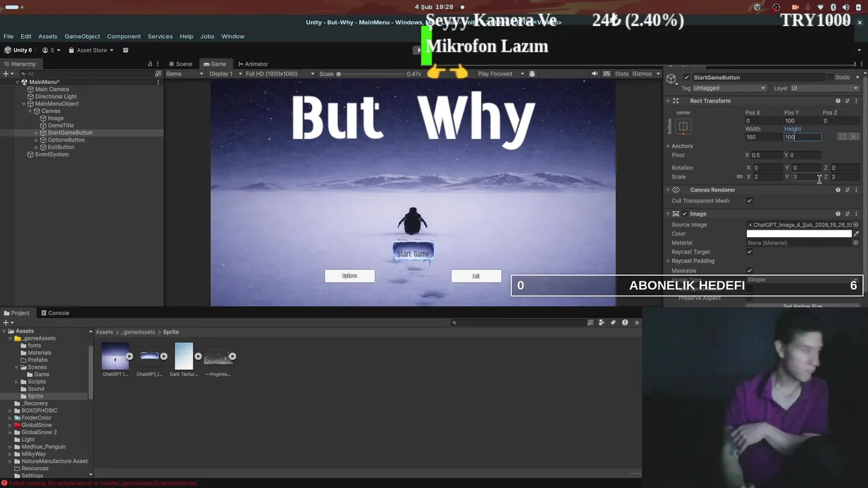Switch to the Scene tab

point(180,64)
